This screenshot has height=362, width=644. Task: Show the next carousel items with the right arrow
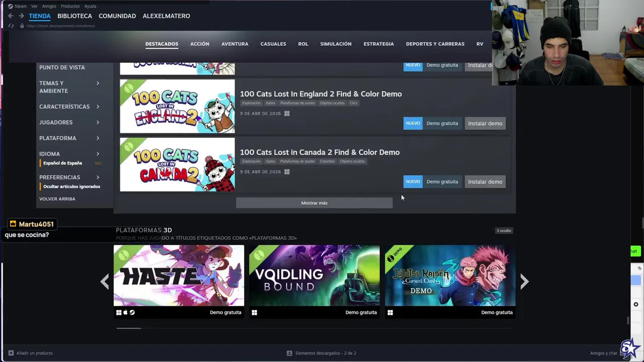tap(524, 282)
